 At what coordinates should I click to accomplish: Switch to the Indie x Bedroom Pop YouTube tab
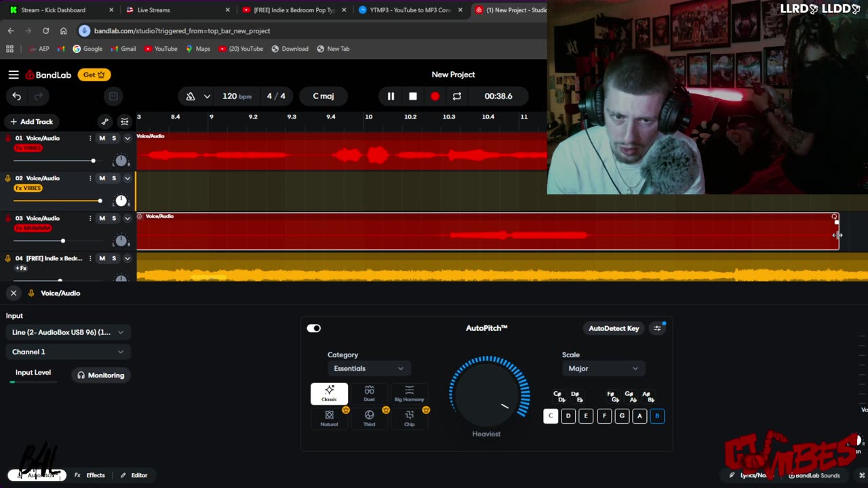294,10
